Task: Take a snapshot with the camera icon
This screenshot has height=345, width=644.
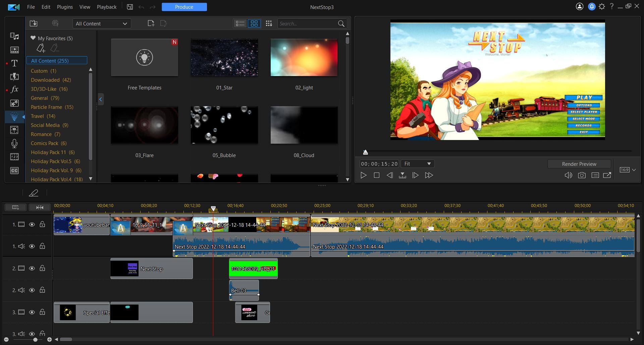Action: coord(582,175)
